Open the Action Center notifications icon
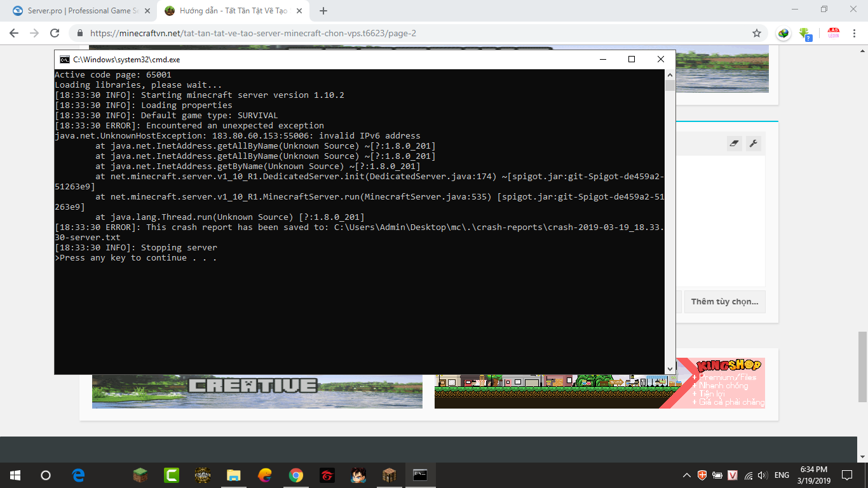 (846, 475)
